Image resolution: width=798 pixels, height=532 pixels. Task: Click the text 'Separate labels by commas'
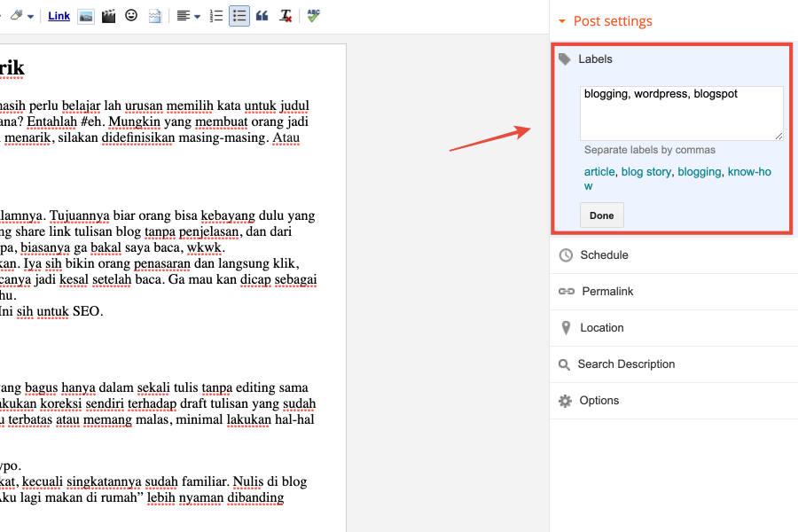coord(649,150)
